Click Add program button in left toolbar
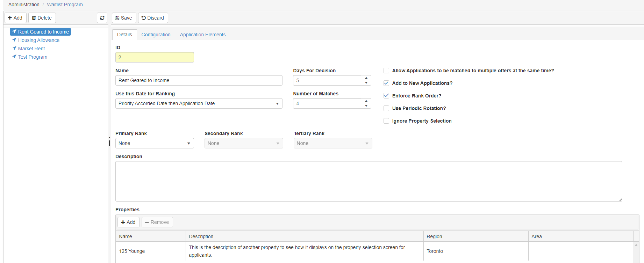Image resolution: width=644 pixels, height=263 pixels. pos(15,18)
